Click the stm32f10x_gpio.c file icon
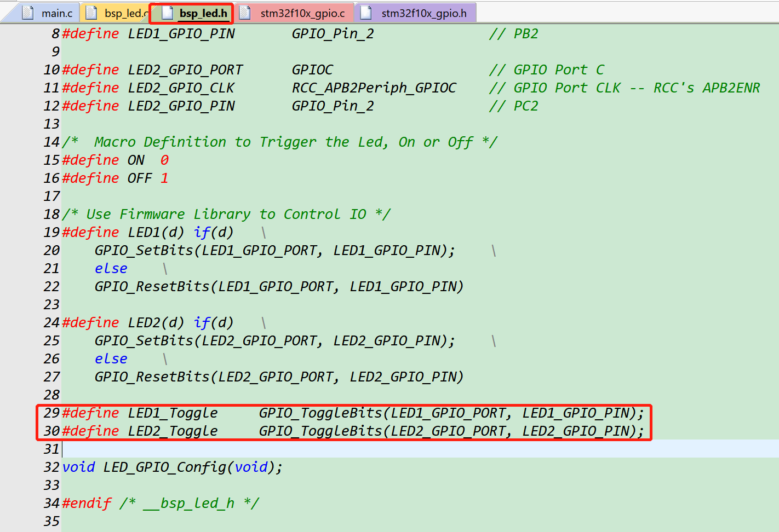Viewport: 779px width, 532px height. [245, 13]
